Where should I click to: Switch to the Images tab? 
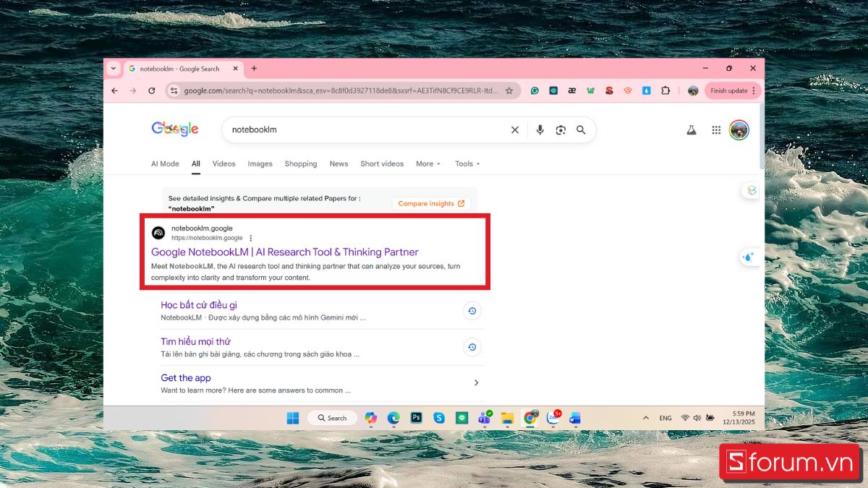(260, 164)
